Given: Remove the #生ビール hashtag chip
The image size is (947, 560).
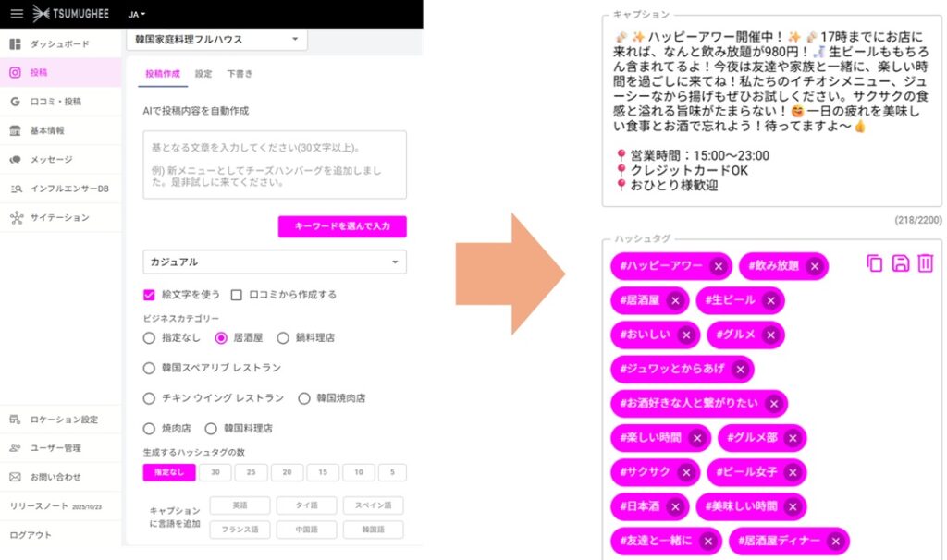Looking at the screenshot, I should point(769,301).
